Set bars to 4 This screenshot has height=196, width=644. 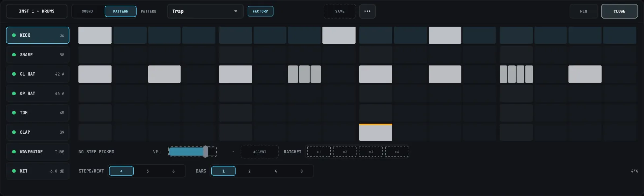pyautogui.click(x=275, y=171)
